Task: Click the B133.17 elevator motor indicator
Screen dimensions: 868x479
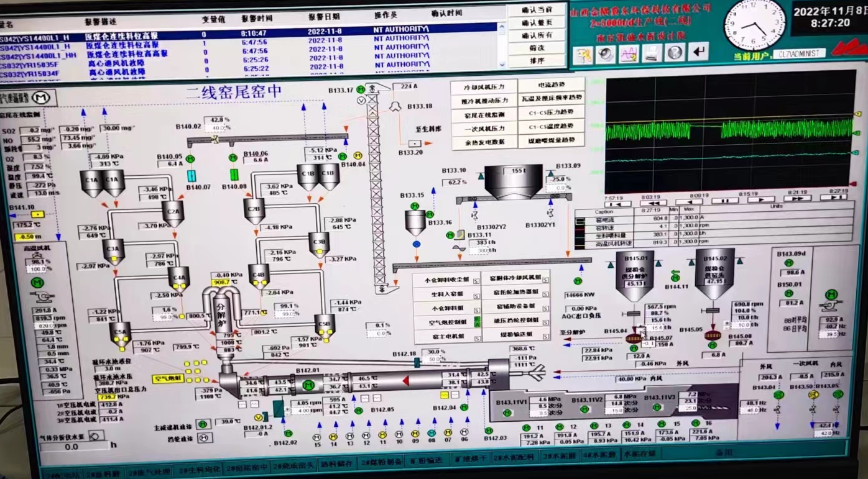Action: [x=361, y=90]
